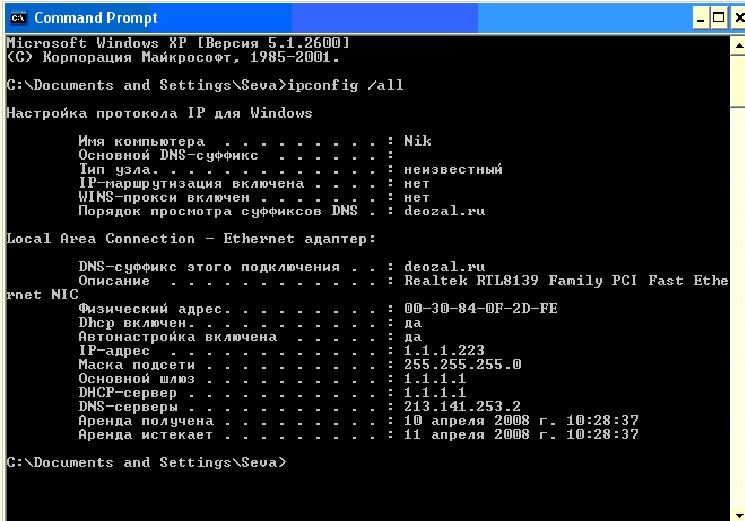Click the lease expires date 11 апреля 2008
Image resolution: width=745 pixels, height=521 pixels.
[x=467, y=435]
